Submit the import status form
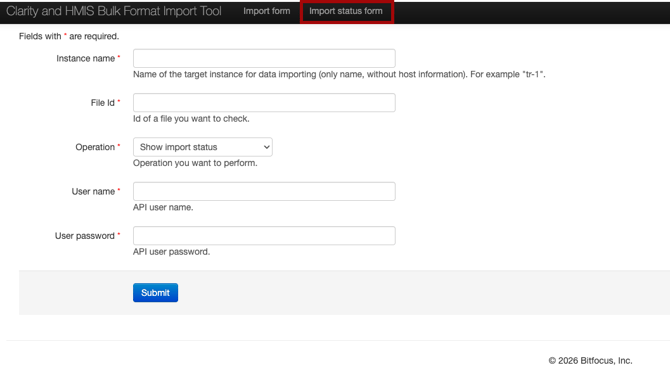 (x=156, y=293)
